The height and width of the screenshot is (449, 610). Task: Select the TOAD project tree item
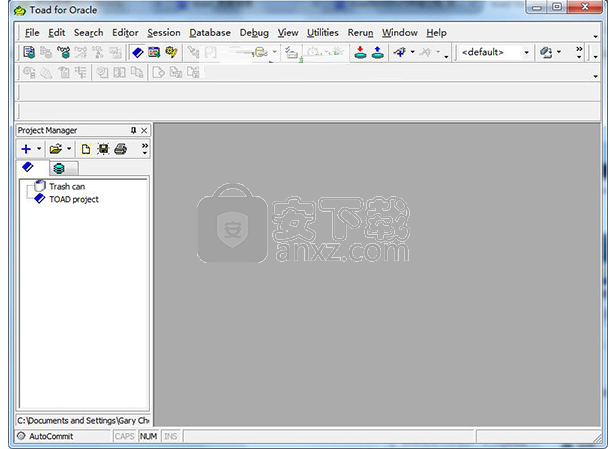click(74, 199)
